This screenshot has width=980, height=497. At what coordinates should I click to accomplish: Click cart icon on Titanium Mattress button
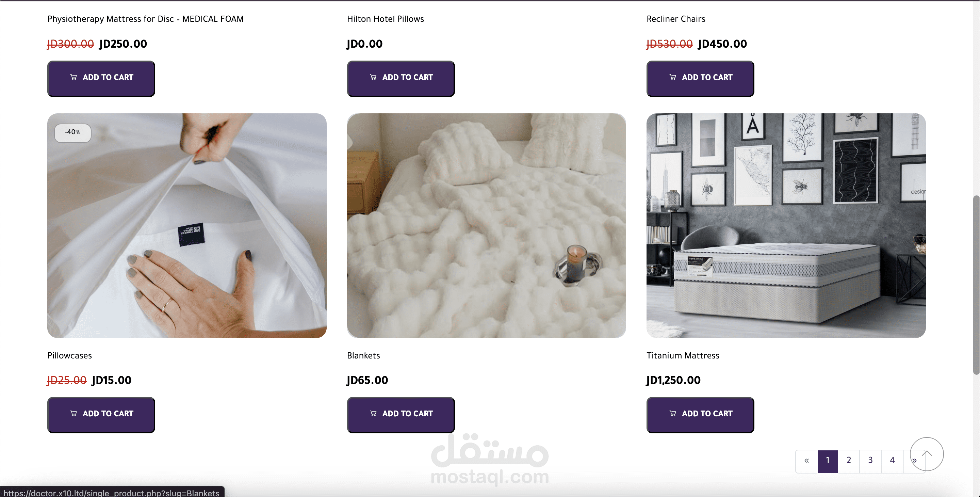coord(673,413)
